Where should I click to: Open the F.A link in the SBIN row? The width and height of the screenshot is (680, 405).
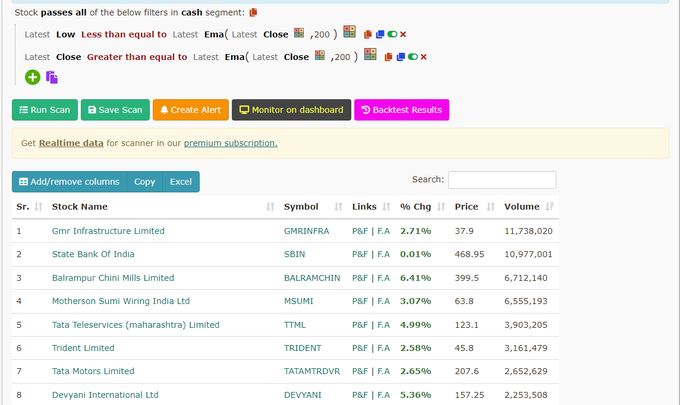[383, 254]
